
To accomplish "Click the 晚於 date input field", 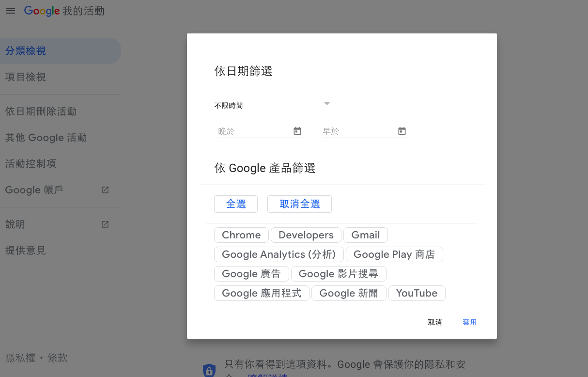I will (253, 131).
